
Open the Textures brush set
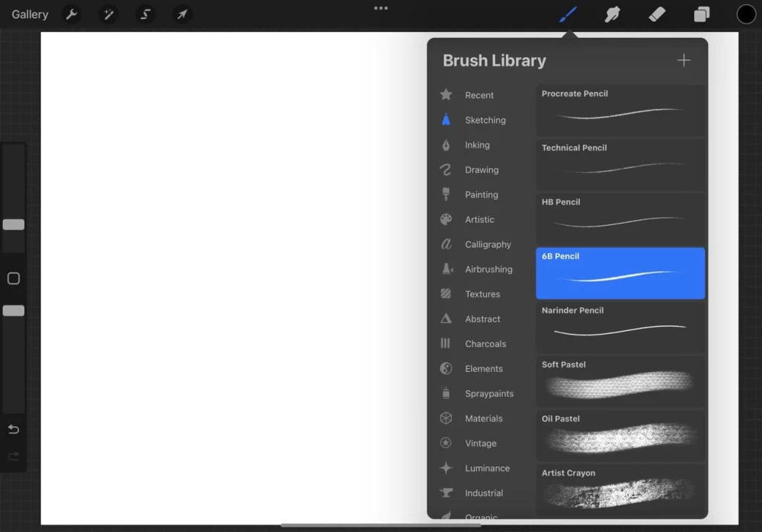point(481,293)
